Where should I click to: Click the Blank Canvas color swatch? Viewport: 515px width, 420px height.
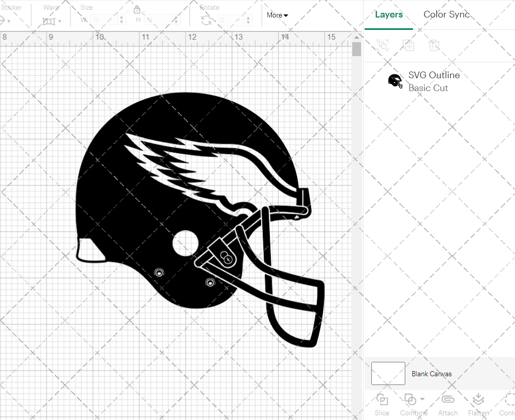point(388,374)
